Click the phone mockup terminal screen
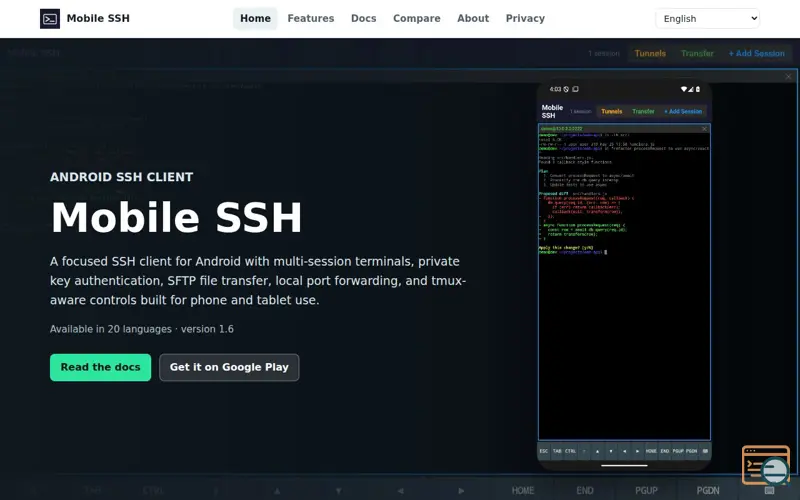800x500 pixels. pyautogui.click(x=624, y=286)
